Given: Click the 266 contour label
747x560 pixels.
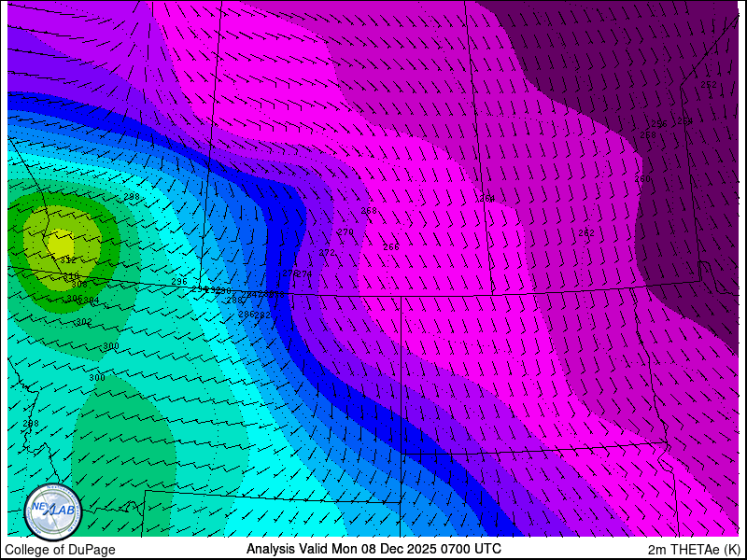Looking at the screenshot, I should pyautogui.click(x=391, y=247).
